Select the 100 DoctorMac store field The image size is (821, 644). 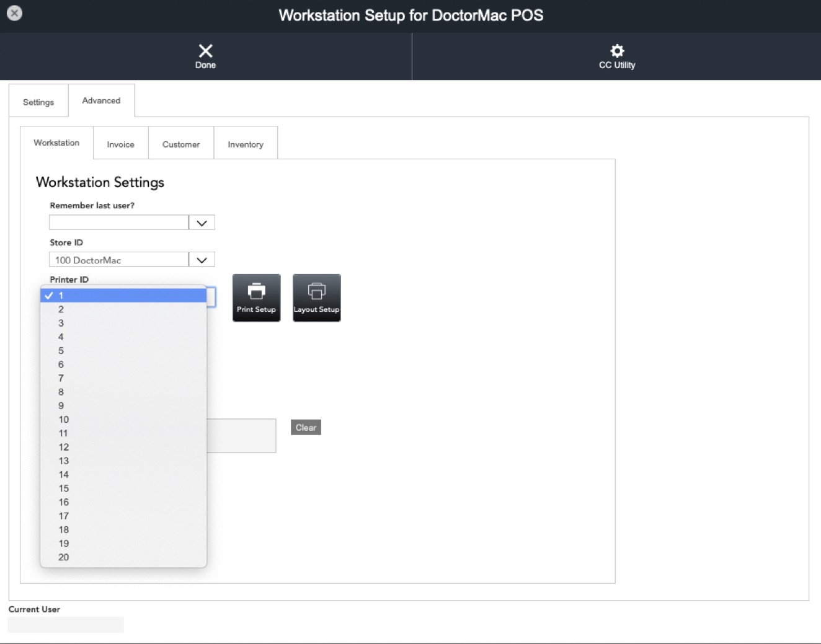118,260
